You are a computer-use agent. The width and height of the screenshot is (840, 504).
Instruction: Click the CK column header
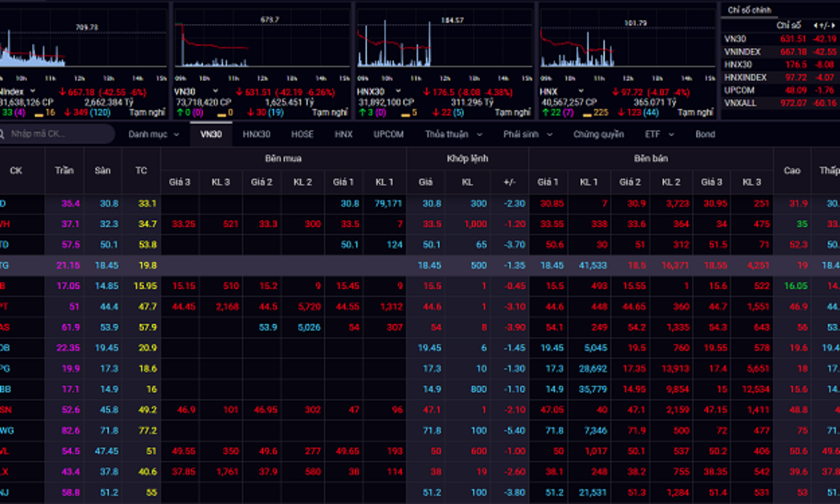tap(16, 170)
